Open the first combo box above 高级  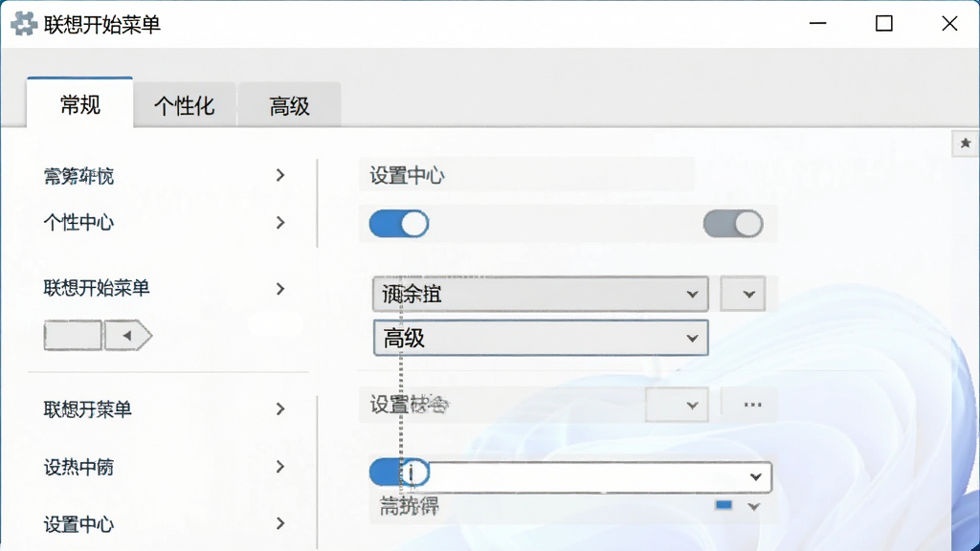click(x=541, y=294)
